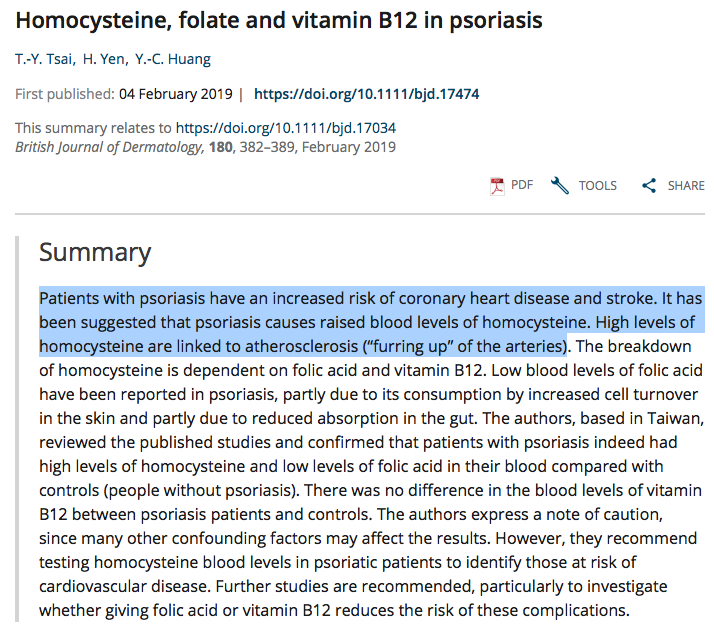This screenshot has width=714, height=631.
Task: Open the PDF document icon
Action: pos(497,185)
